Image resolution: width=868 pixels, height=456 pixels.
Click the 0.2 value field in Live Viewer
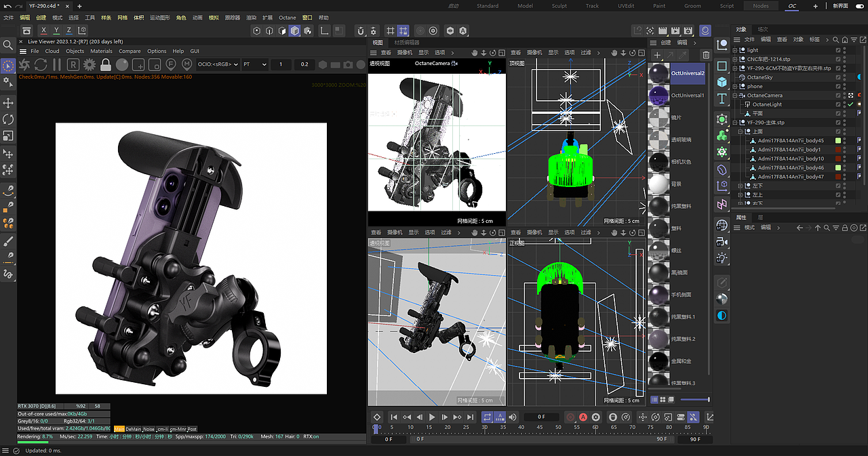coord(304,64)
